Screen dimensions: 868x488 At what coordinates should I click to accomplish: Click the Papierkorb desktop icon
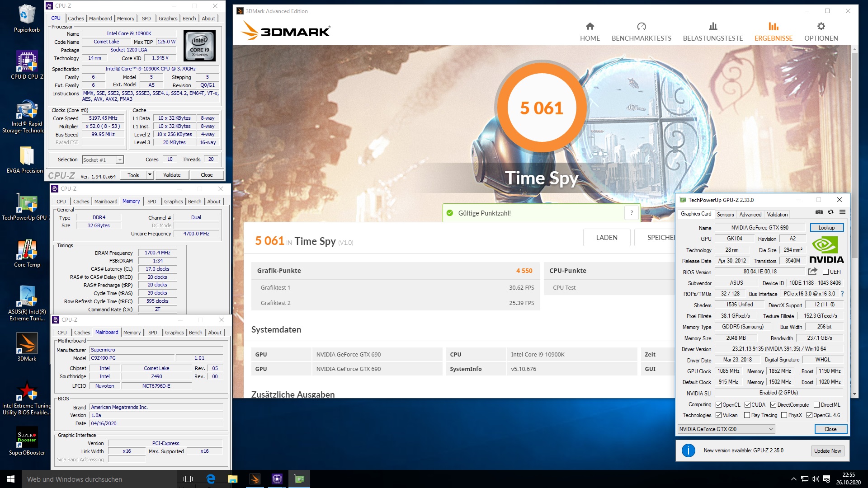point(27,19)
